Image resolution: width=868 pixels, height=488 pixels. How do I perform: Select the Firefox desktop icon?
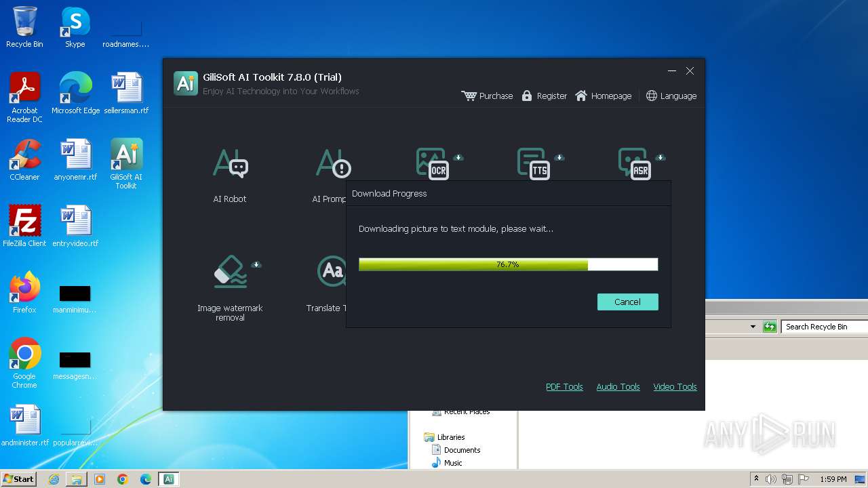pyautogui.click(x=24, y=292)
